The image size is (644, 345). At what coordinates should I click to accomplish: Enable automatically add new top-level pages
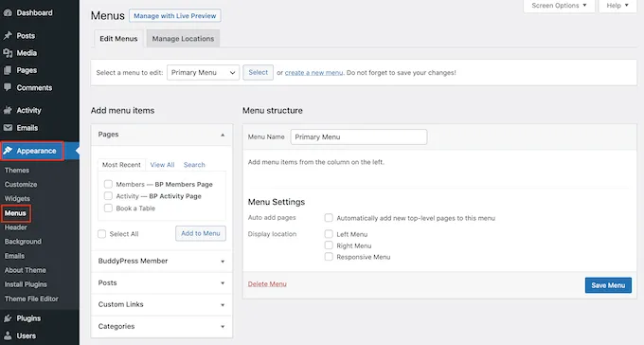tap(329, 218)
